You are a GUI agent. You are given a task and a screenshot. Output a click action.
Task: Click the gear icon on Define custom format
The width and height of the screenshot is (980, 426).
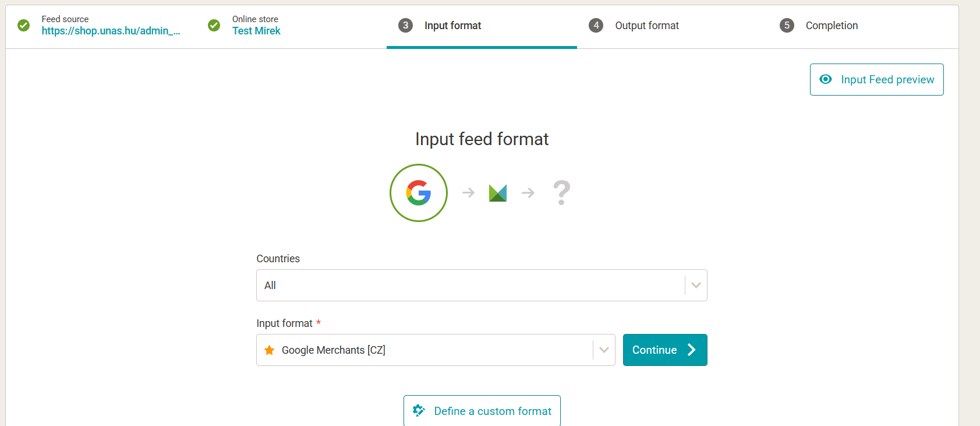pyautogui.click(x=419, y=411)
